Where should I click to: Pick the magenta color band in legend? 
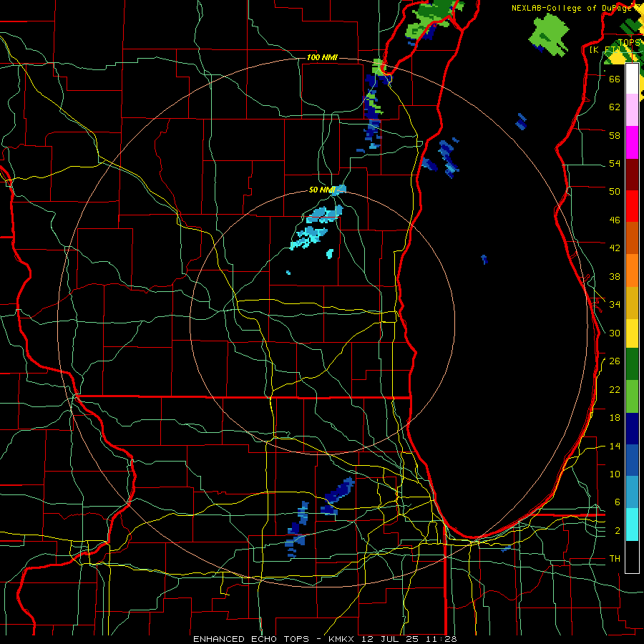point(632,142)
